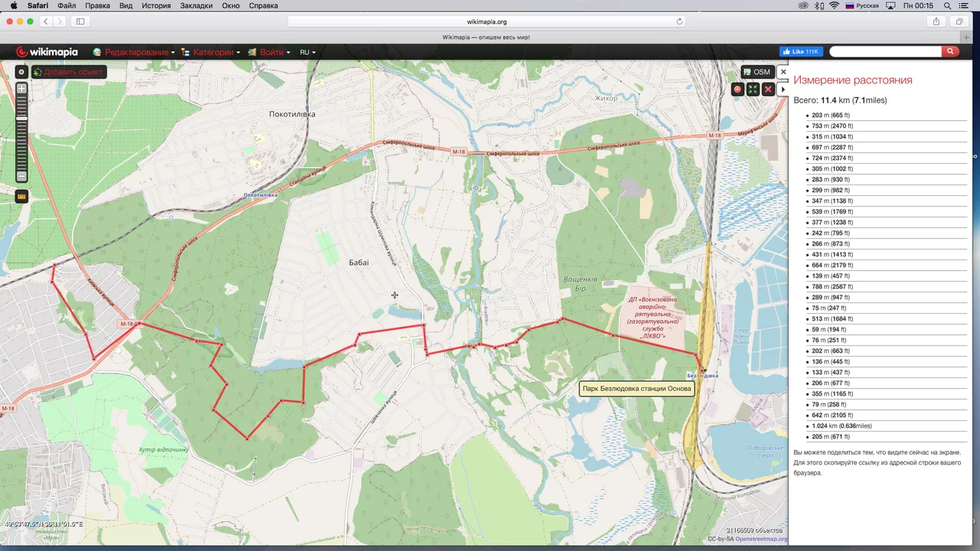Screen dimensions: 980x551
Task: Open the Редактирование dropdown menu
Action: [134, 52]
